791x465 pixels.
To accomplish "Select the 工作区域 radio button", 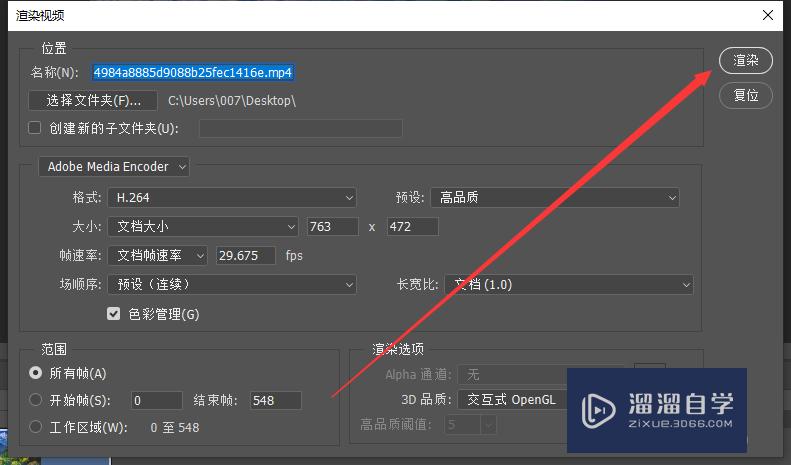I will pos(35,427).
